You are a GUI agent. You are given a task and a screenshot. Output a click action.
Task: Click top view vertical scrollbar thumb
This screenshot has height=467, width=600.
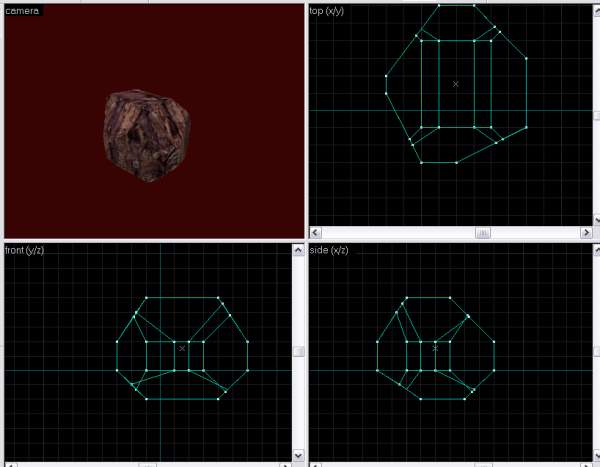(x=596, y=114)
